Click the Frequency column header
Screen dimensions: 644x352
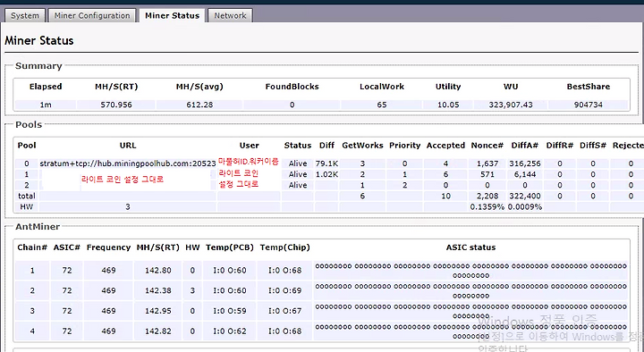(108, 247)
